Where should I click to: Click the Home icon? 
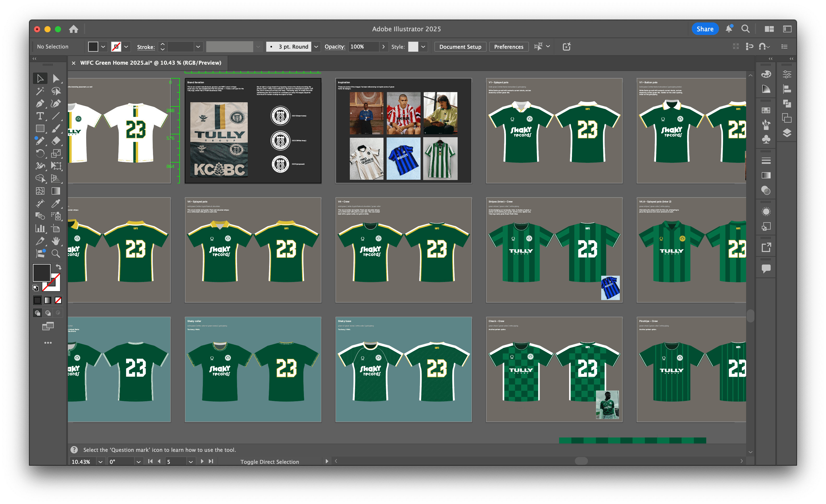tap(73, 29)
